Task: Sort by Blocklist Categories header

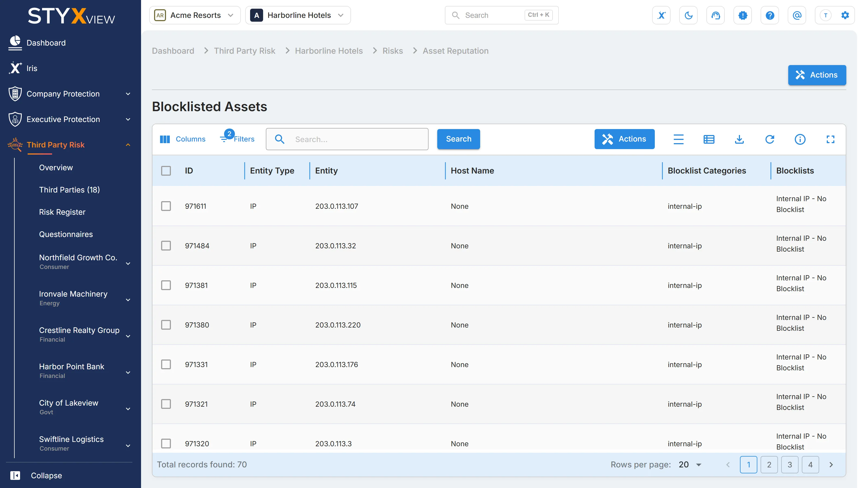Action: click(x=707, y=171)
